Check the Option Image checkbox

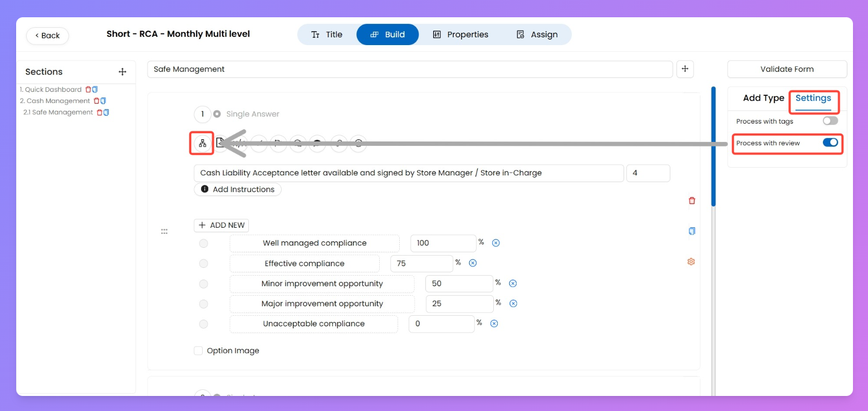click(x=198, y=351)
